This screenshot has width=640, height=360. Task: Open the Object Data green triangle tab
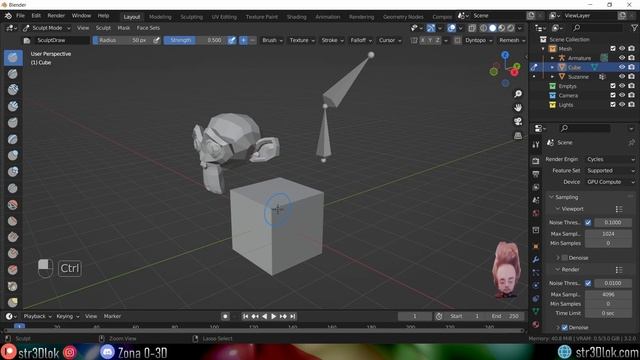(x=536, y=311)
